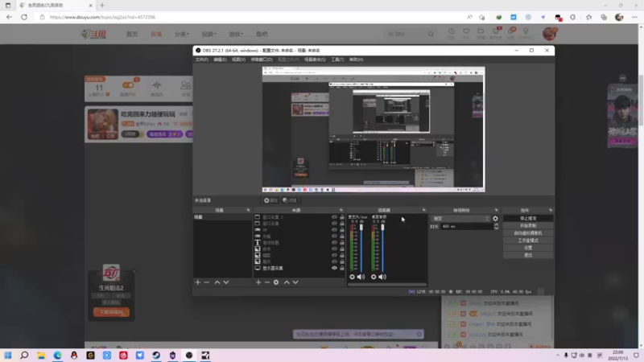
Task: Adjust microphone volume fader
Action: tap(361, 227)
